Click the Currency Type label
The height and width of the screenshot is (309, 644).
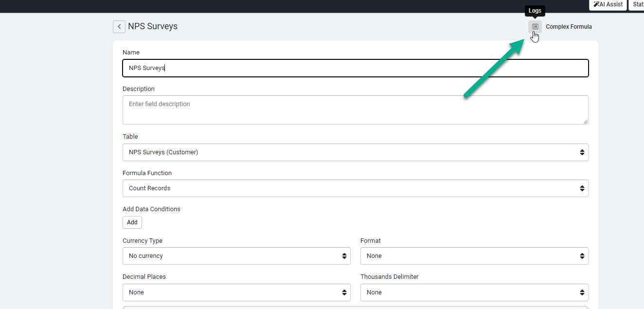[x=143, y=241]
